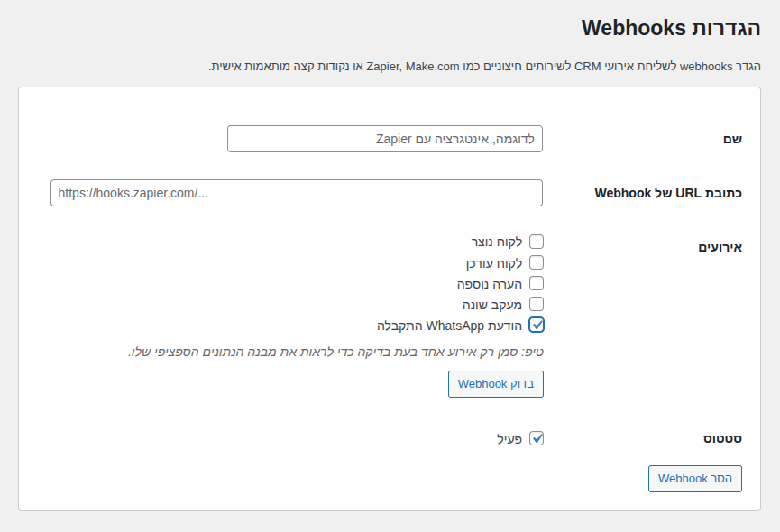Image resolution: width=780 pixels, height=532 pixels.
Task: Click the "הסר Webhook" removal button
Action: pos(694,479)
